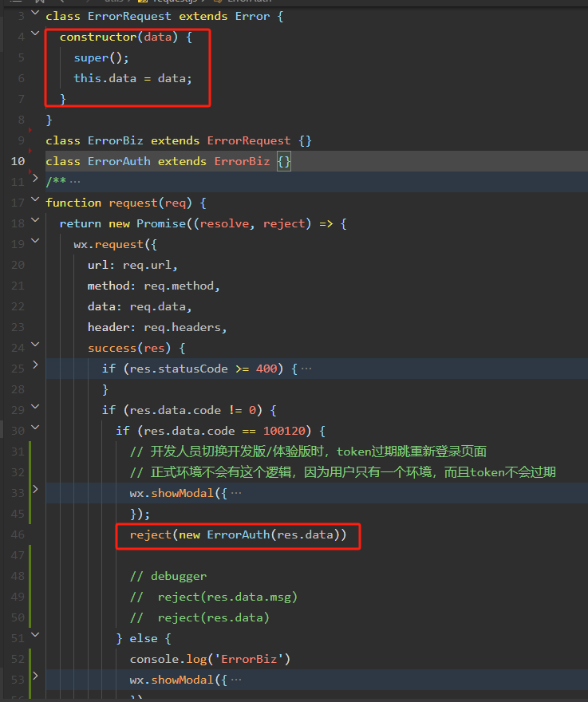Select line number 46 in the gutter
This screenshot has width=588, height=702.
point(18,534)
